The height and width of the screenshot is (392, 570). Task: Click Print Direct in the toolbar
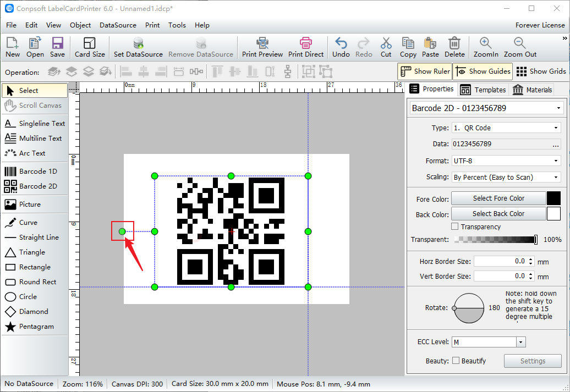click(306, 47)
